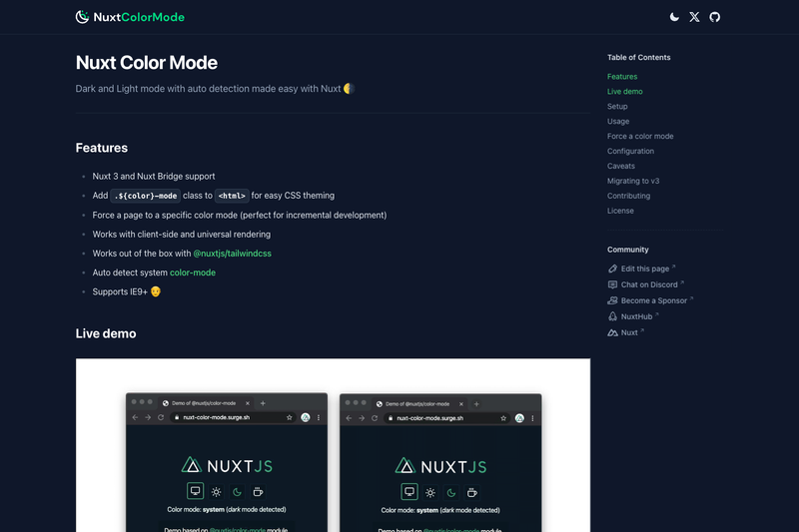The width and height of the screenshot is (799, 532).
Task: Click the .${color}-mode inline code
Action: click(145, 196)
